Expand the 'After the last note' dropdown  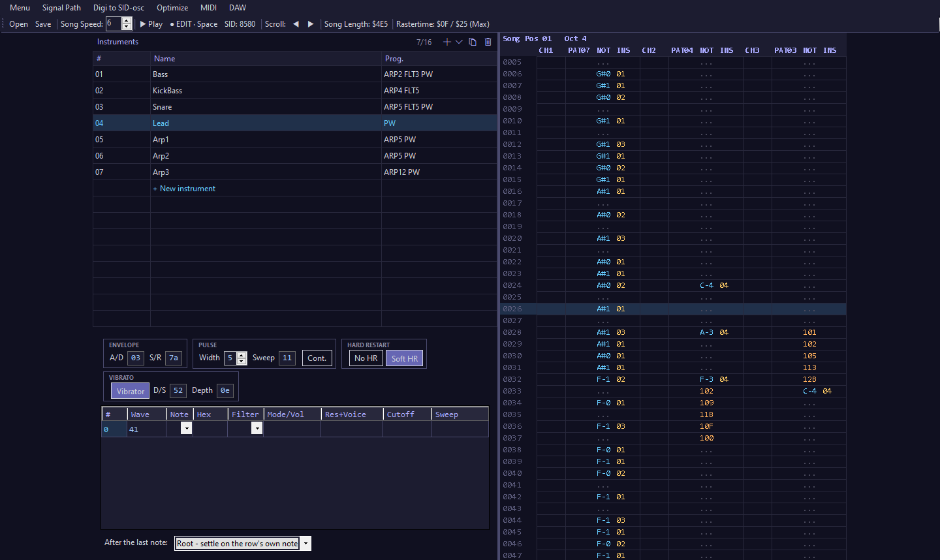pos(305,544)
